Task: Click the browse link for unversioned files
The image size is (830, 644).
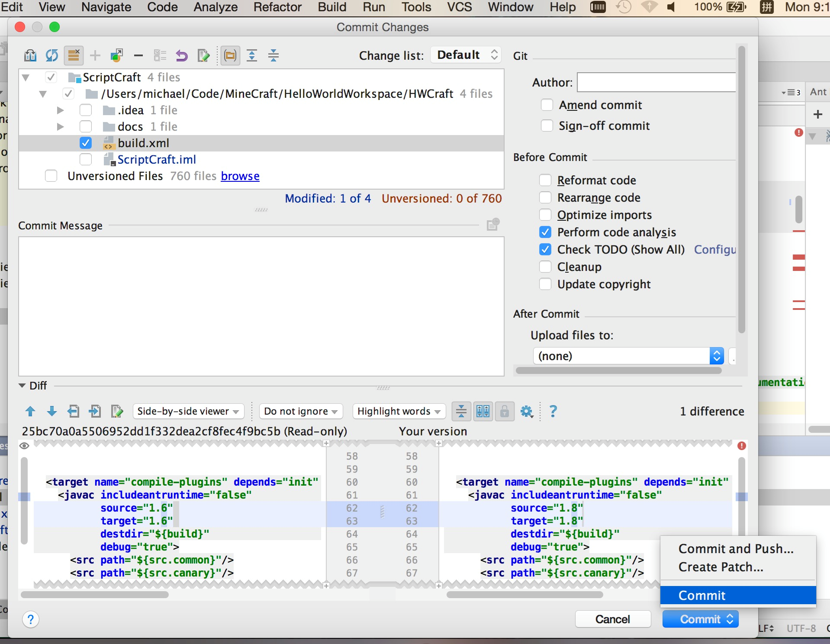Action: tap(240, 176)
